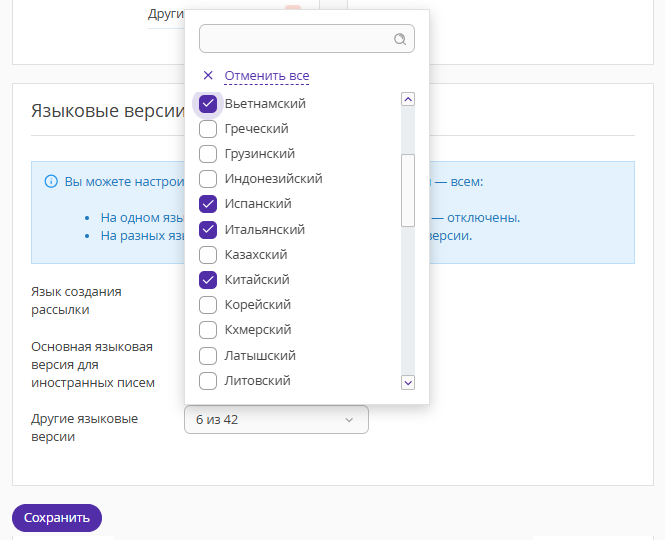This screenshot has height=540, width=665.
Task: Click the info icon in blue notice
Action: point(51,182)
